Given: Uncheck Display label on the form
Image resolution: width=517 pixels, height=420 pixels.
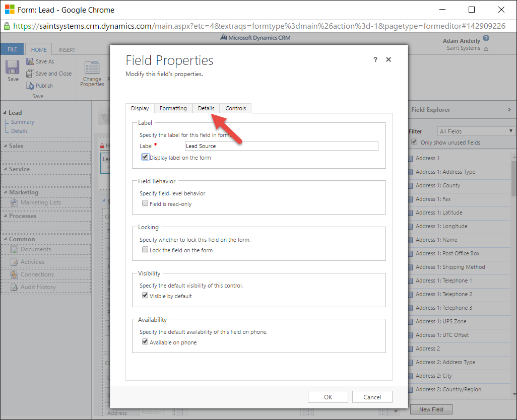Looking at the screenshot, I should point(145,157).
